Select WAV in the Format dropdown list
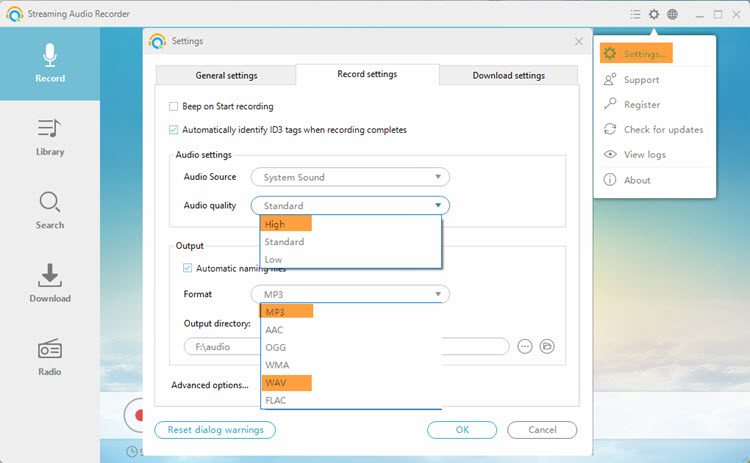750x463 pixels. [286, 383]
